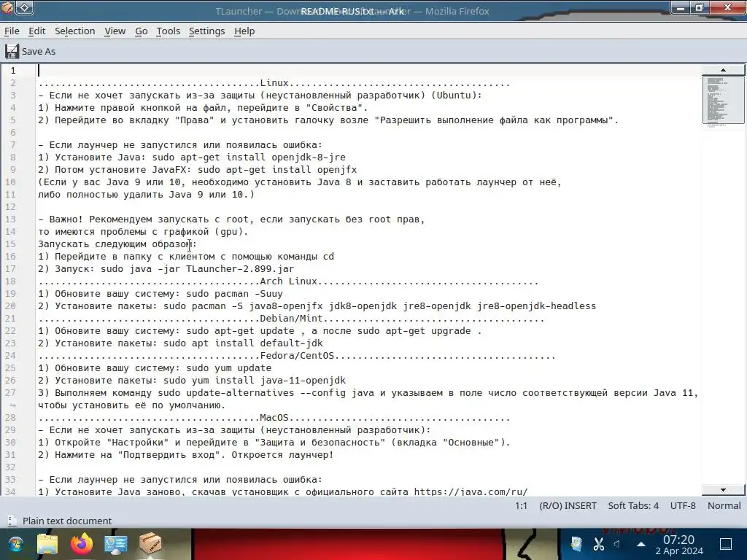Select the Ark archive box taskbar icon
The height and width of the screenshot is (560, 747).
(x=150, y=544)
